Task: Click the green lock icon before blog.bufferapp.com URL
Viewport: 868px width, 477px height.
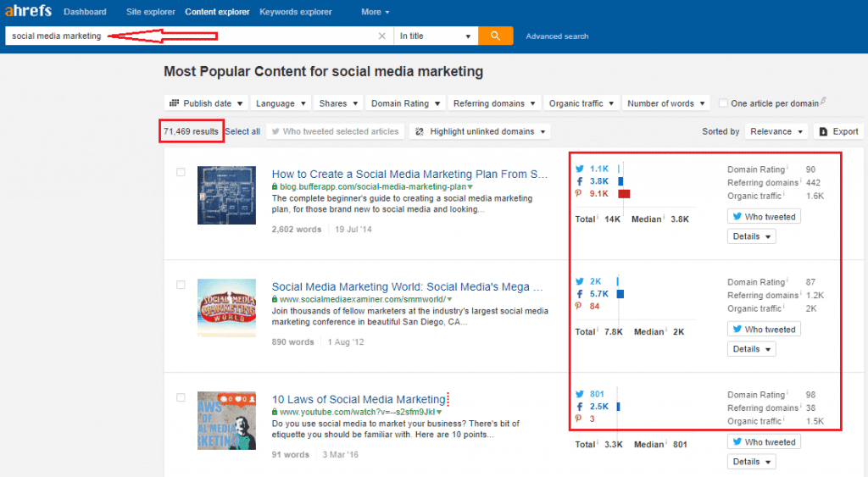Action: click(x=275, y=187)
